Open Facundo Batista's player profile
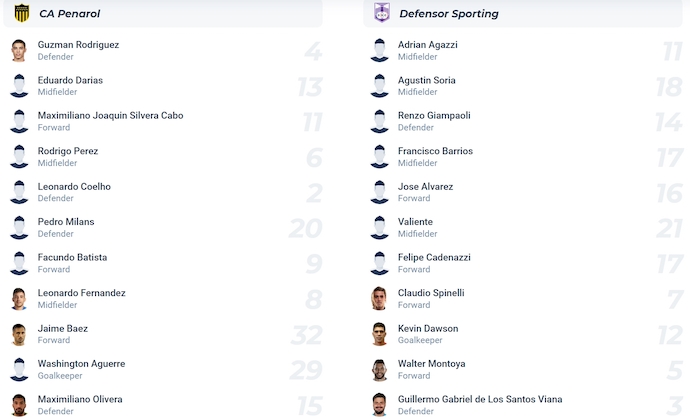690x420 pixels. 72,258
